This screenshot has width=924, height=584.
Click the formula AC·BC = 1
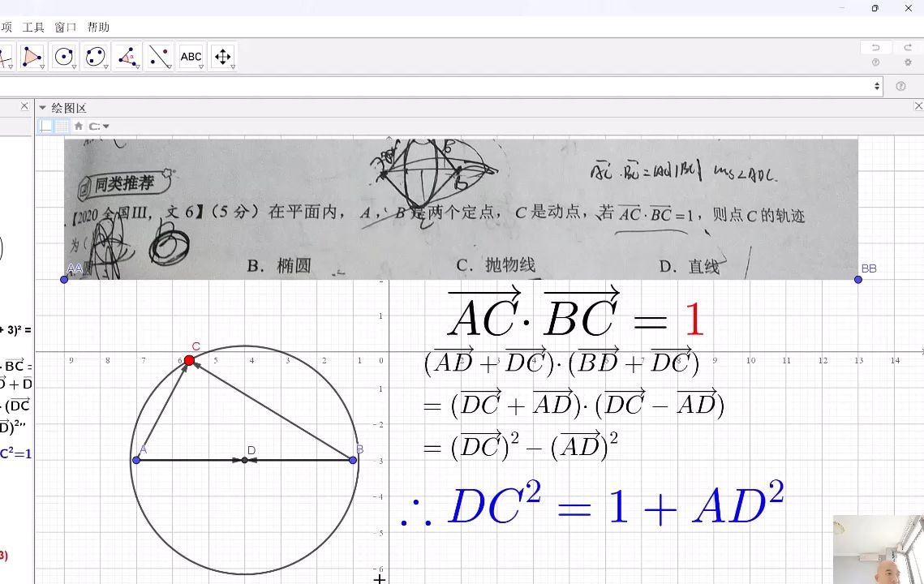(575, 312)
